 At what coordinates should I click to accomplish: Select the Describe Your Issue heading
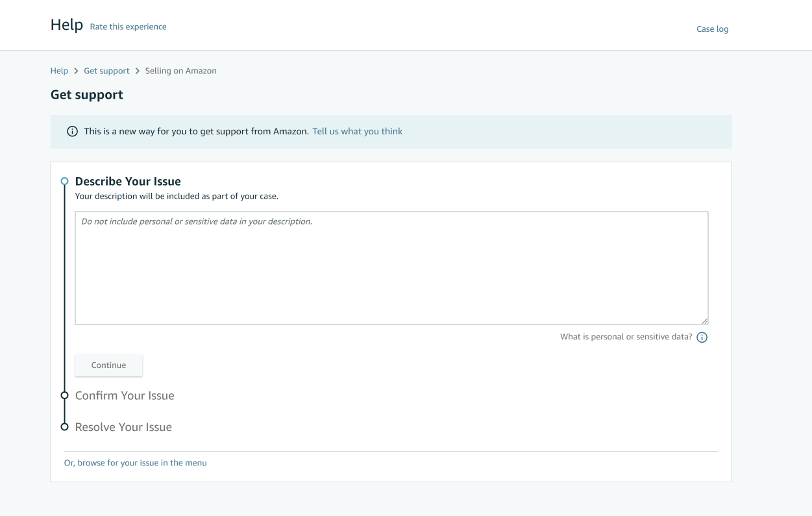[128, 182]
